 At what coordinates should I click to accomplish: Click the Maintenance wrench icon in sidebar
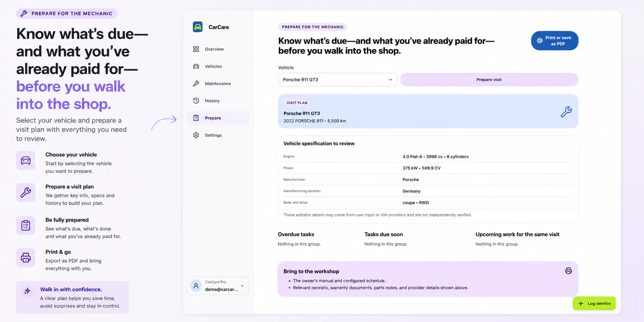tap(196, 83)
